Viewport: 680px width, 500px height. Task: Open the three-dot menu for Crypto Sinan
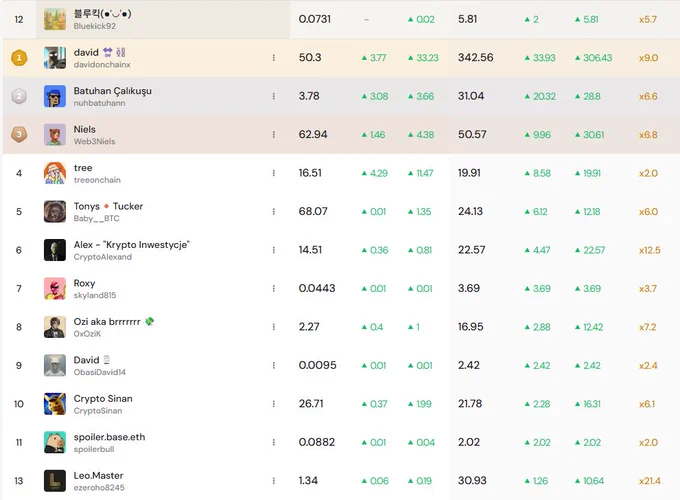(274, 404)
